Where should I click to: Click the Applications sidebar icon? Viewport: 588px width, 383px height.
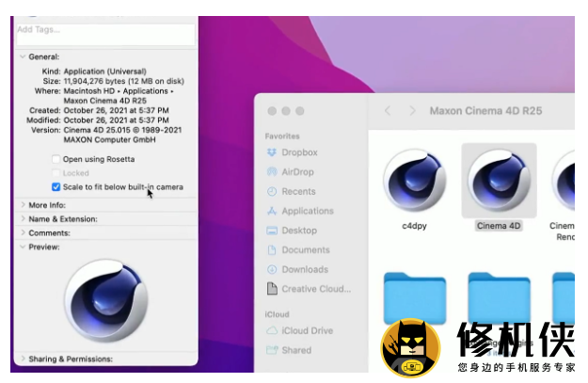[272, 211]
